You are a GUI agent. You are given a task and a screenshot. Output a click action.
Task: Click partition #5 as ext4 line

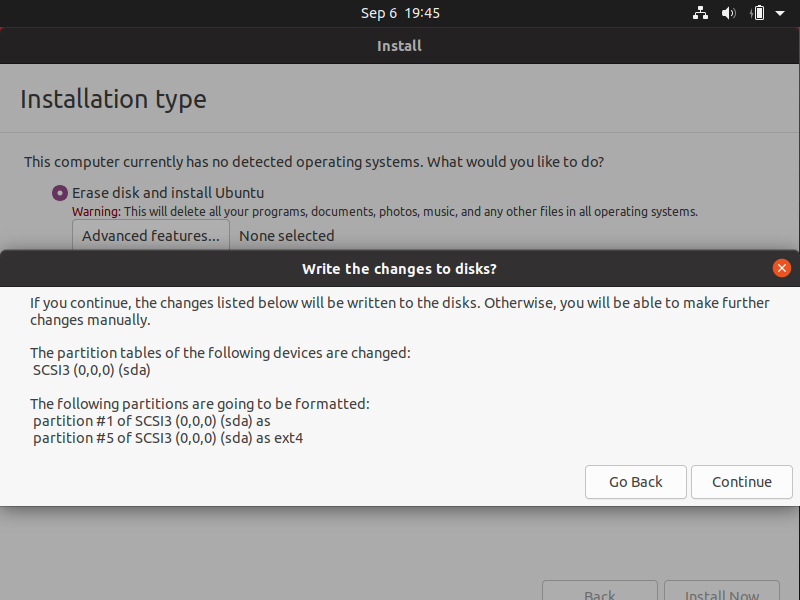coord(168,438)
